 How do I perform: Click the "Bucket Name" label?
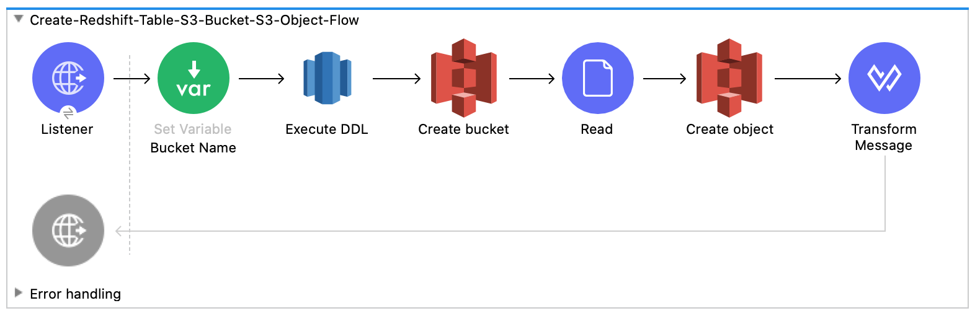[193, 147]
